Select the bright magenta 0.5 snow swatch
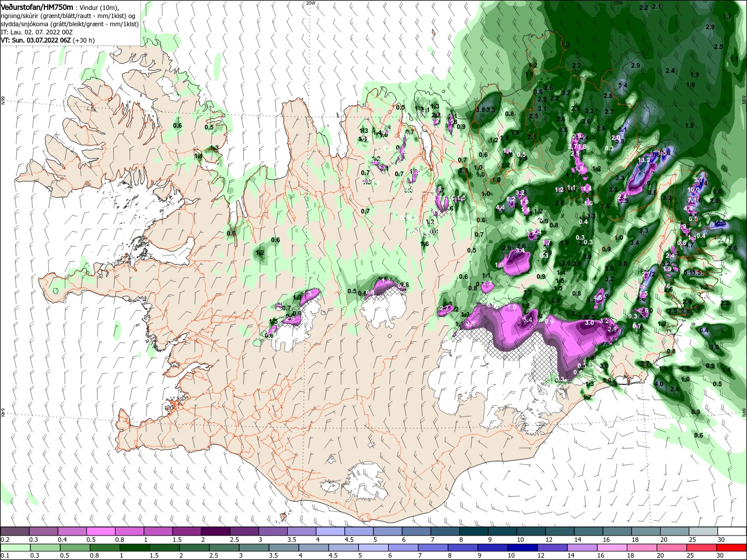Viewport: 747px width, 560px height. [100, 531]
